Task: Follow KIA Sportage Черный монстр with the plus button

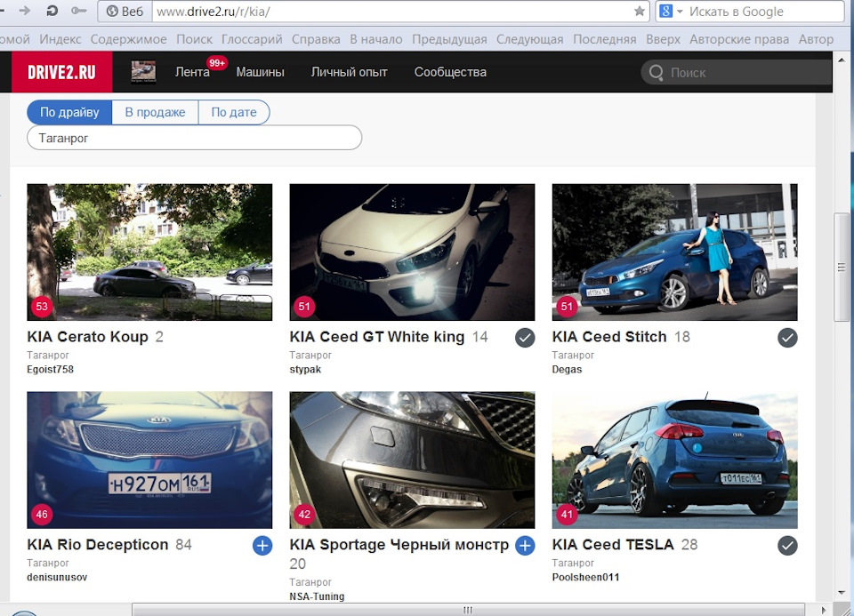Action: pos(525,545)
